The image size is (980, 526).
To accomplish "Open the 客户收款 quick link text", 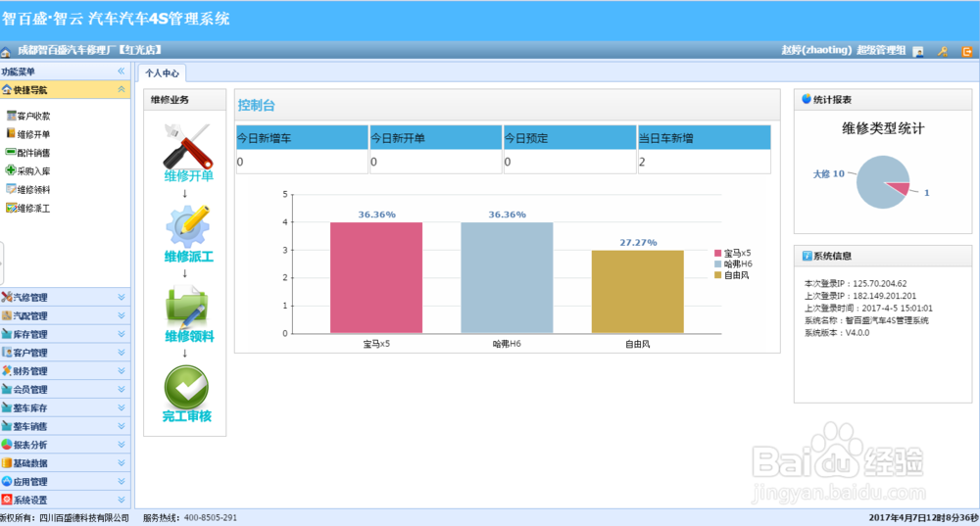I will coord(33,117).
